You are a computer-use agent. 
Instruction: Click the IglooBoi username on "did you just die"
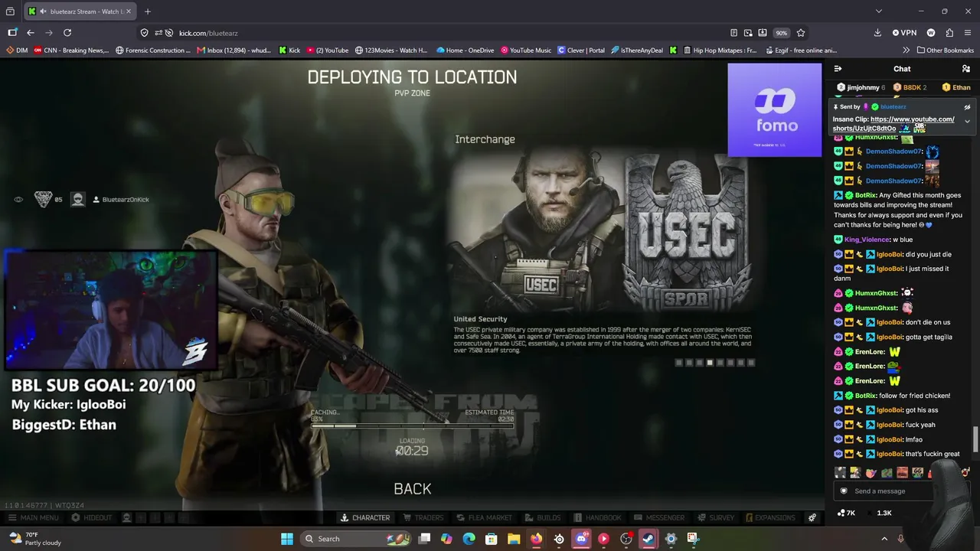click(x=890, y=254)
